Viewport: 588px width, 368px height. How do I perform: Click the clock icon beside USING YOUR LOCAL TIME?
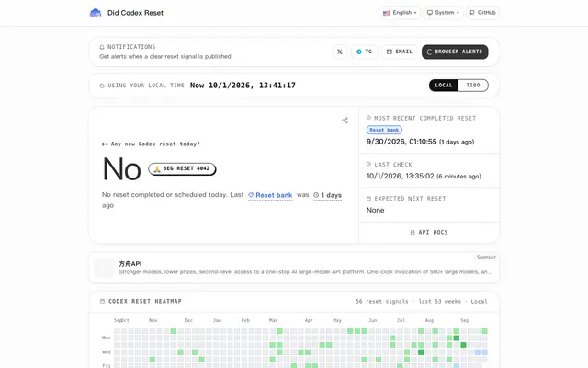(x=102, y=86)
